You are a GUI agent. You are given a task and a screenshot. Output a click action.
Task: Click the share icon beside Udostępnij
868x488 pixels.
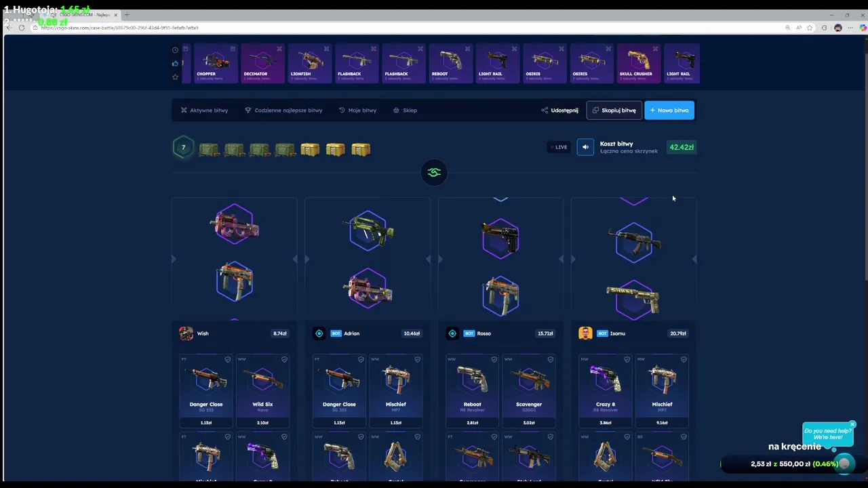pyautogui.click(x=545, y=110)
